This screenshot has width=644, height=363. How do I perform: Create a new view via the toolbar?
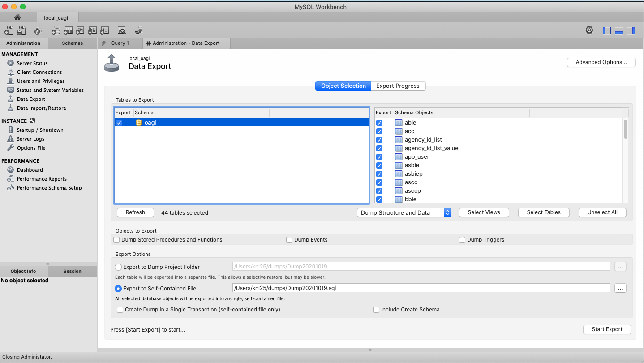[x=80, y=30]
